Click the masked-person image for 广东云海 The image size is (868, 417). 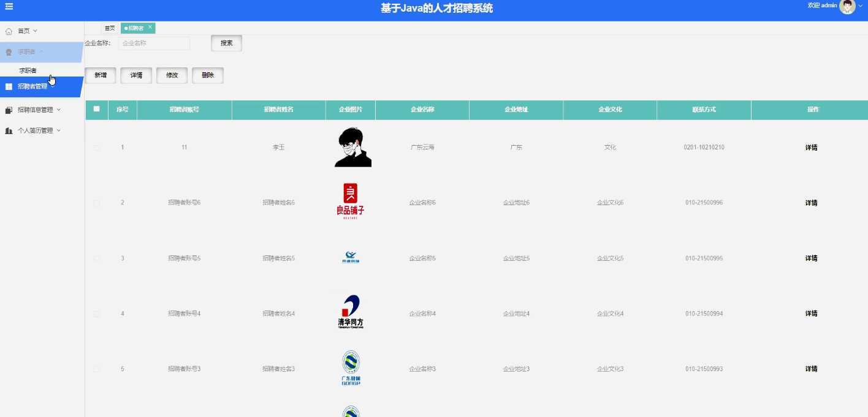353,147
